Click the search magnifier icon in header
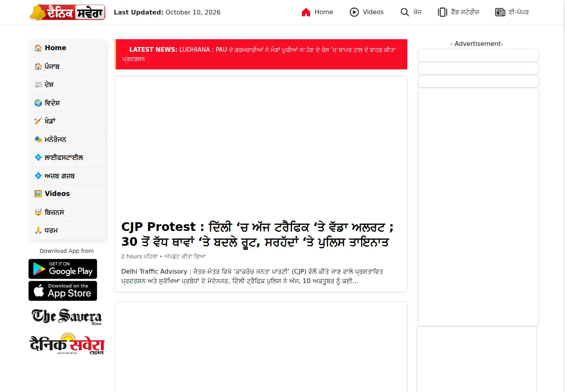The height and width of the screenshot is (392, 565). pyautogui.click(x=405, y=12)
